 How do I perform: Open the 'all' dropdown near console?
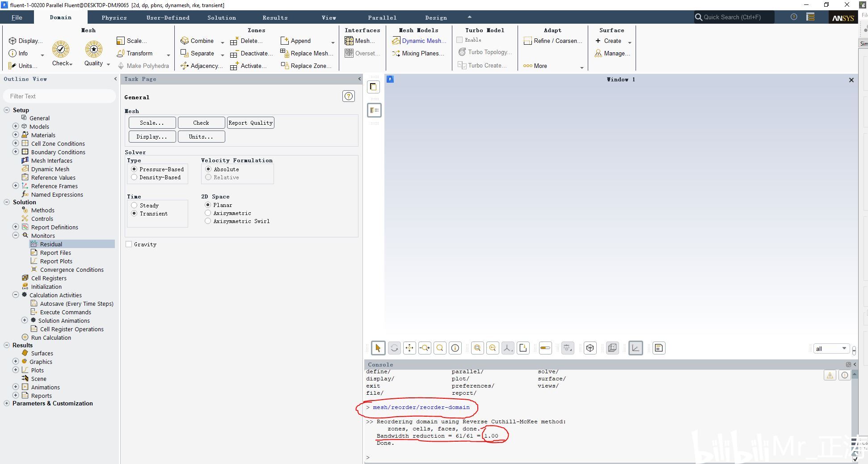830,349
